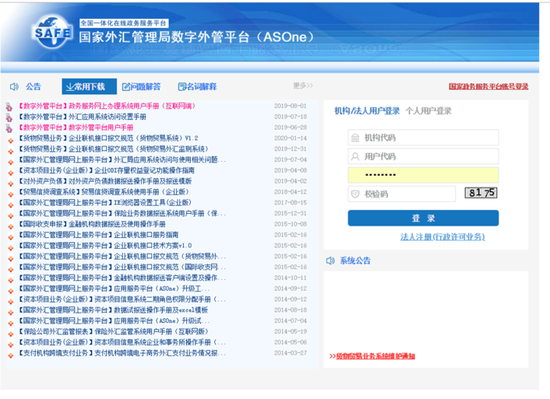Open the 常用下载 tab
Image resolution: width=550 pixels, height=399 pixels.
tap(89, 87)
